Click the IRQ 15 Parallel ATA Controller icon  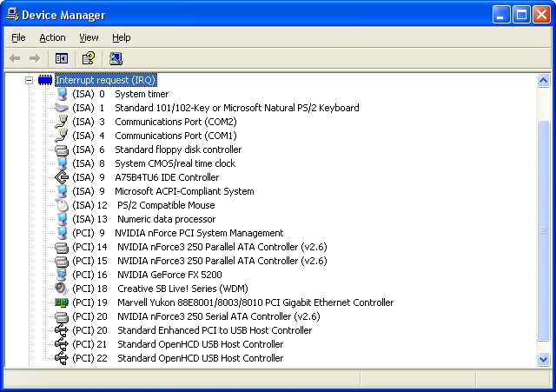pos(62,261)
